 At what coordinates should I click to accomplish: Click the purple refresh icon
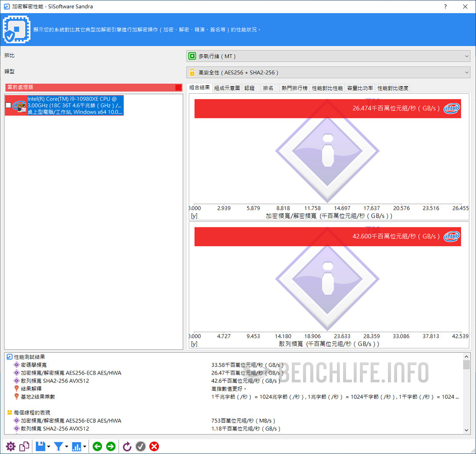(x=127, y=446)
